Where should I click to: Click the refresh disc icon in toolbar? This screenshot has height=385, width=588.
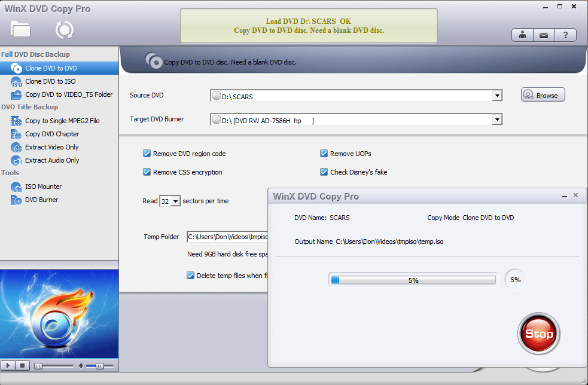65,30
